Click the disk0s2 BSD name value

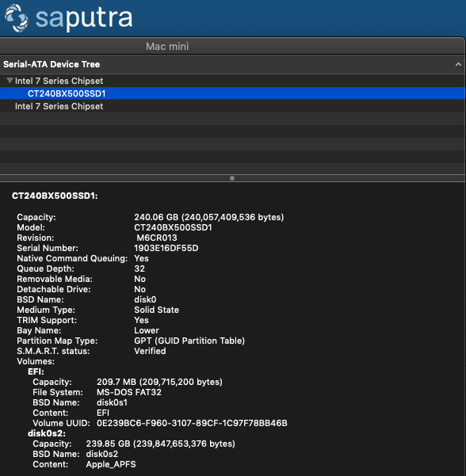point(102,454)
